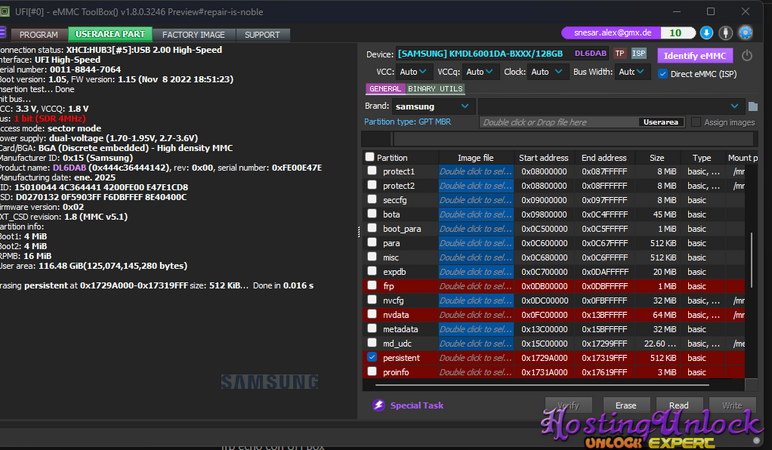The height and width of the screenshot is (450, 772).
Task: Switch to the FACTORY IMAGE tab
Action: [x=194, y=34]
